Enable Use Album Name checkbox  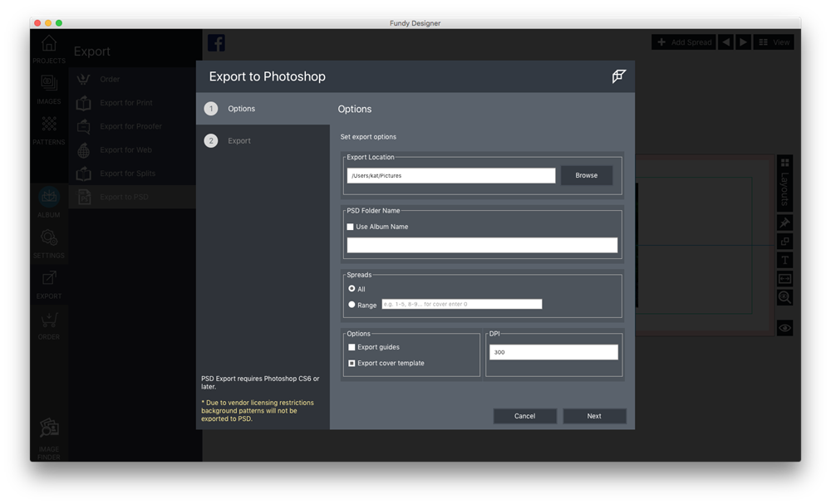coord(351,227)
